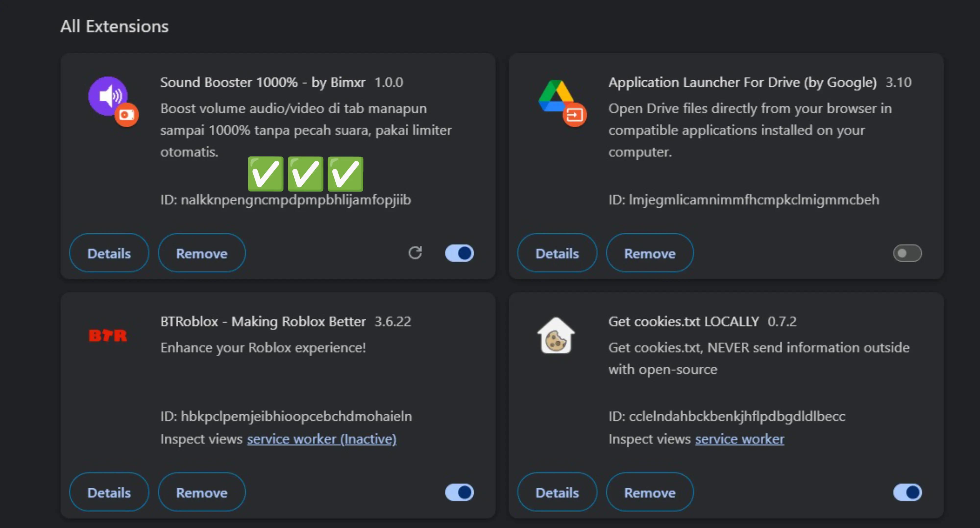Image resolution: width=980 pixels, height=528 pixels.
Task: Click the BTRoblox - Making Roblox Better title
Action: [x=263, y=322]
